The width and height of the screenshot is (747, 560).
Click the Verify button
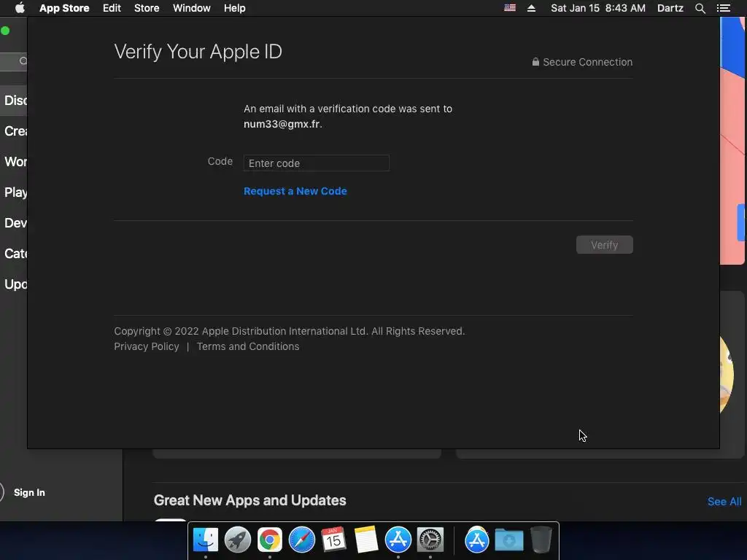click(605, 245)
